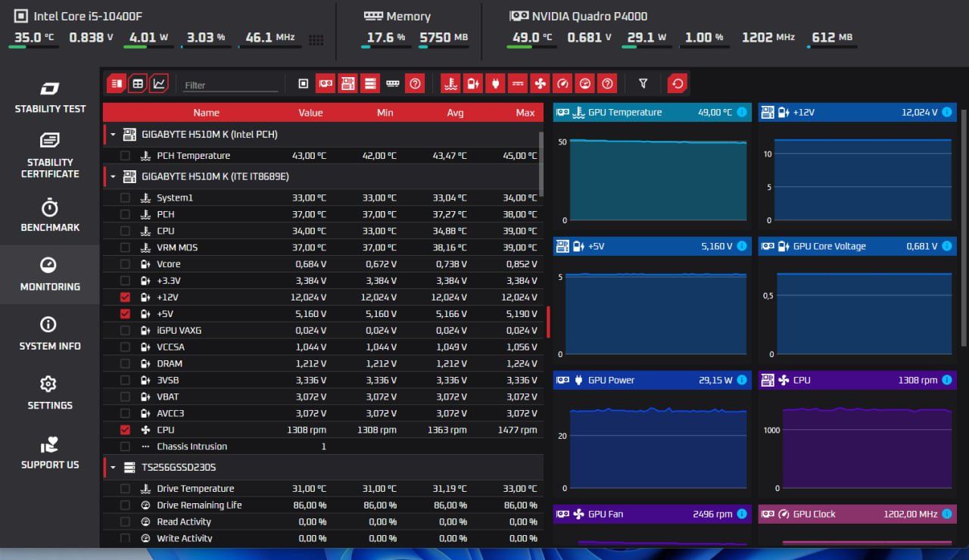The image size is (969, 560).
Task: Uncheck the +12V checkbox
Action: click(x=125, y=297)
